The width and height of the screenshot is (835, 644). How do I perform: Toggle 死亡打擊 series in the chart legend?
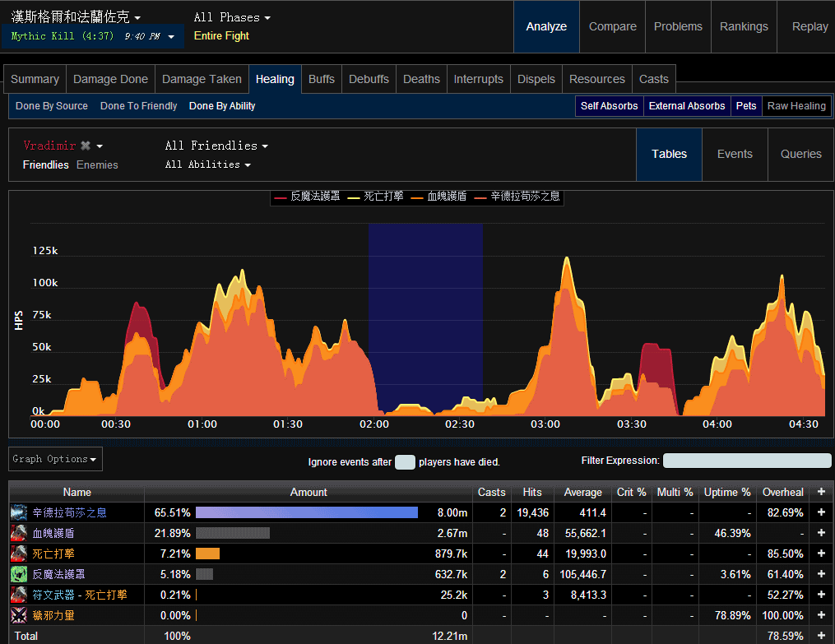[375, 197]
